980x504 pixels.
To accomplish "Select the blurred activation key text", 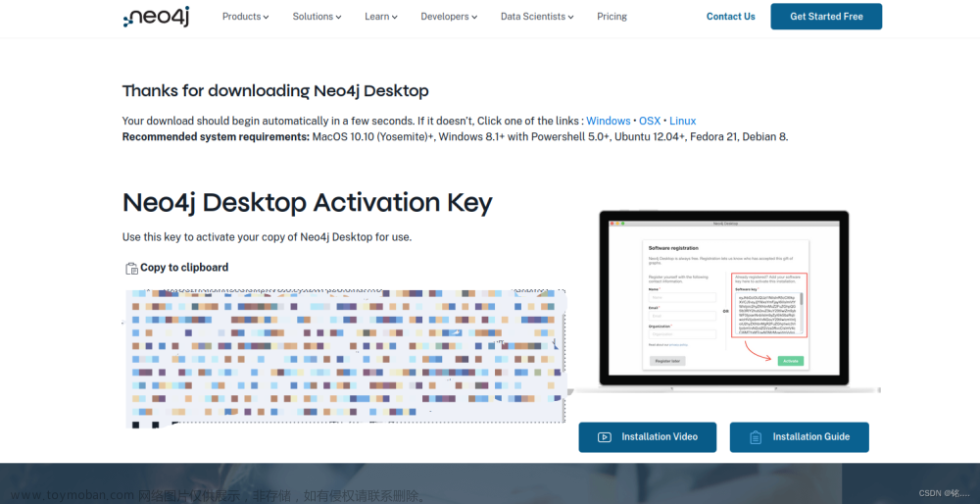I will 345,358.
